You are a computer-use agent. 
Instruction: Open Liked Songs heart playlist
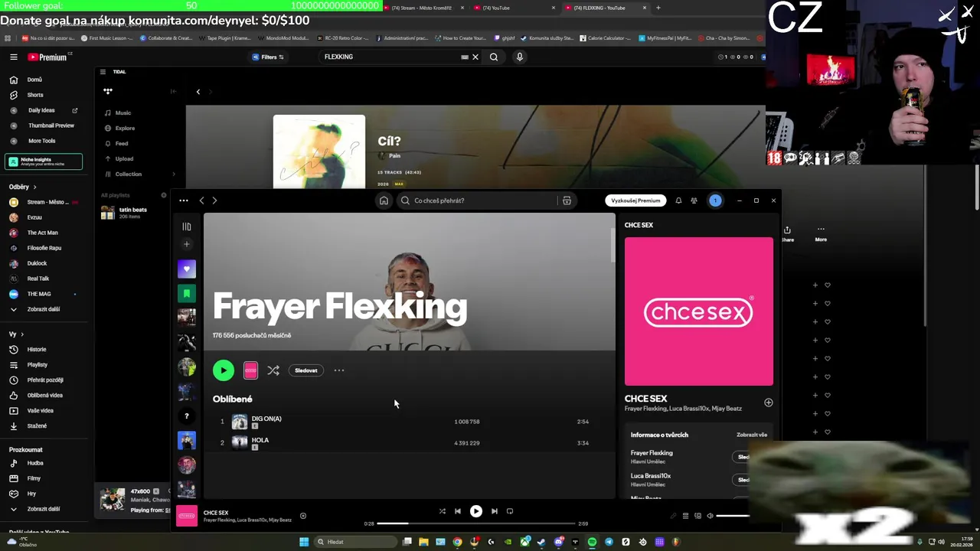pos(187,269)
